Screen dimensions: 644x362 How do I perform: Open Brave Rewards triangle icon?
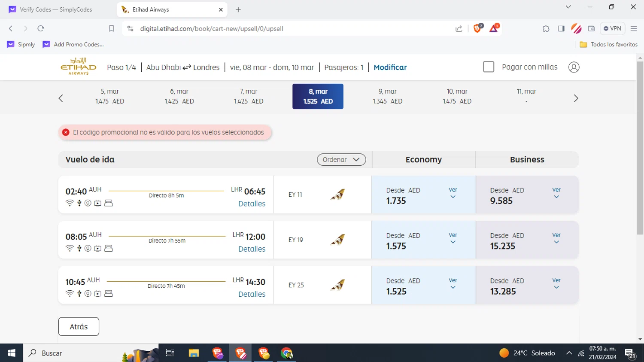(494, 28)
